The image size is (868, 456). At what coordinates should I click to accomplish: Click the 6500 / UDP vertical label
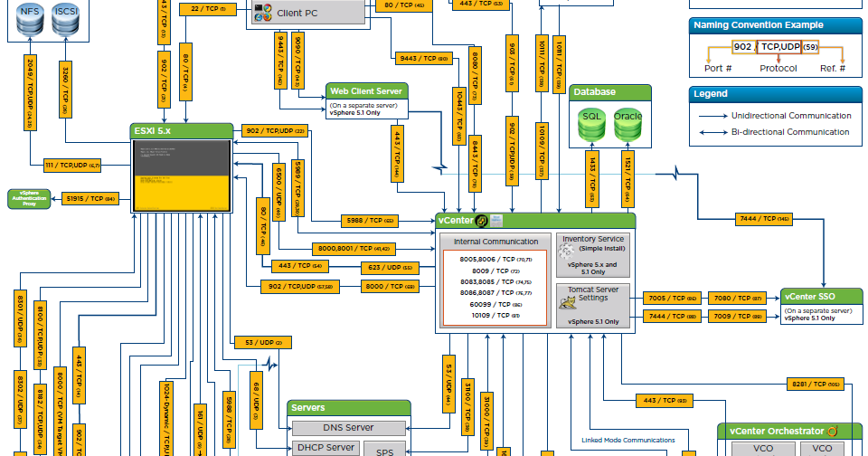[279, 192]
